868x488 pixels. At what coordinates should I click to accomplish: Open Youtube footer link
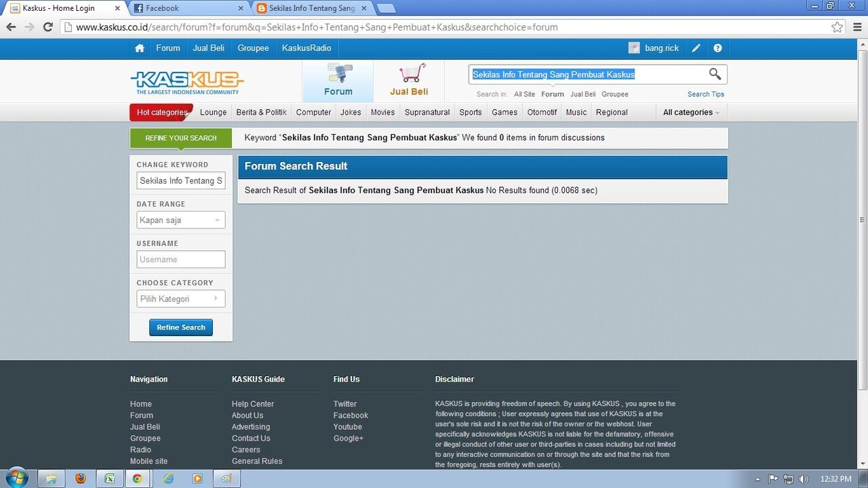tap(347, 427)
